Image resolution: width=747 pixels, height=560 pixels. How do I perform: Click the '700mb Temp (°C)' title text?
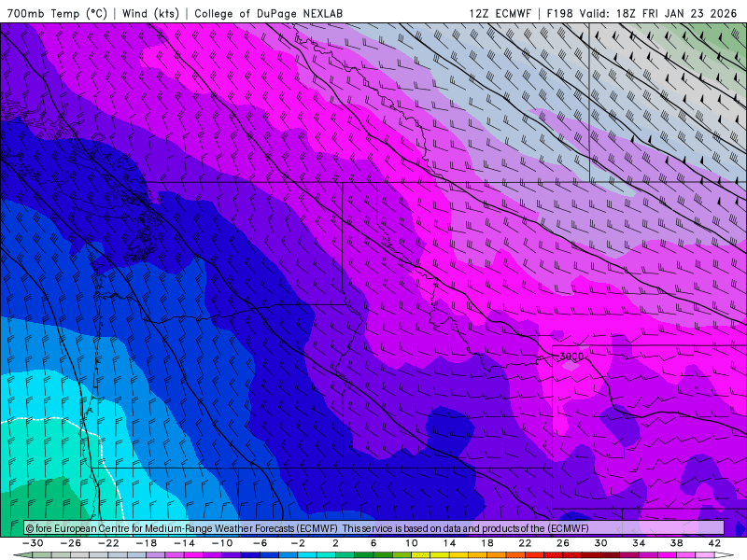coord(57,13)
